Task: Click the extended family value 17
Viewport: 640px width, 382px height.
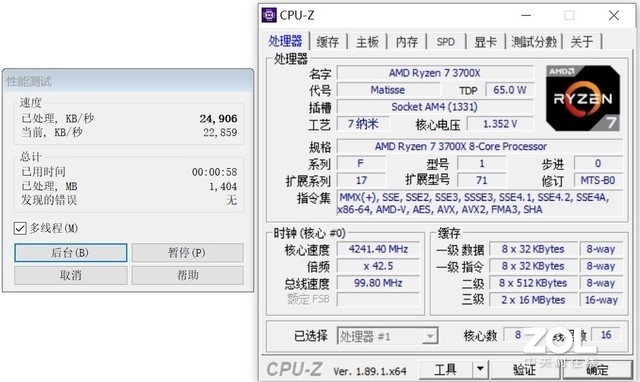Action: point(361,180)
